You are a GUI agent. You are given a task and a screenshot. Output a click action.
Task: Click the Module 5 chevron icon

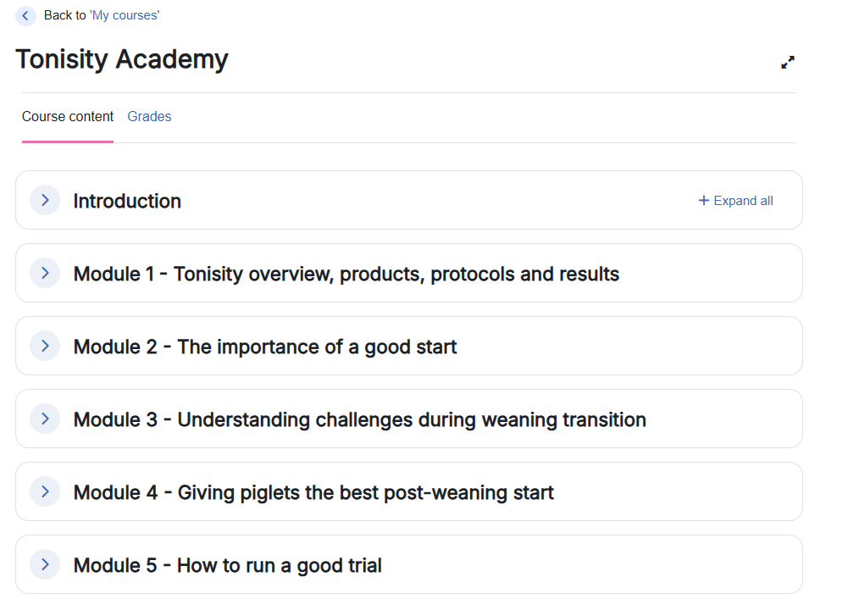45,564
